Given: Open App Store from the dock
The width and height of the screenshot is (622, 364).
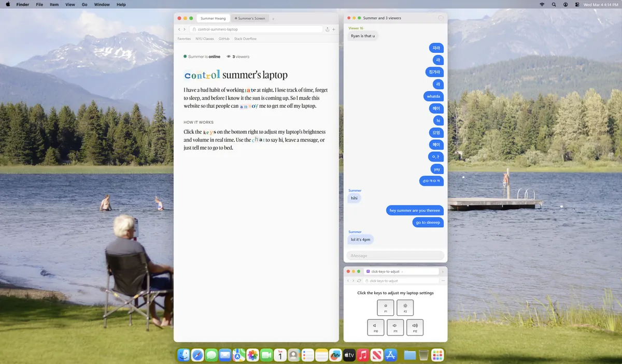Looking at the screenshot, I should coord(391,355).
